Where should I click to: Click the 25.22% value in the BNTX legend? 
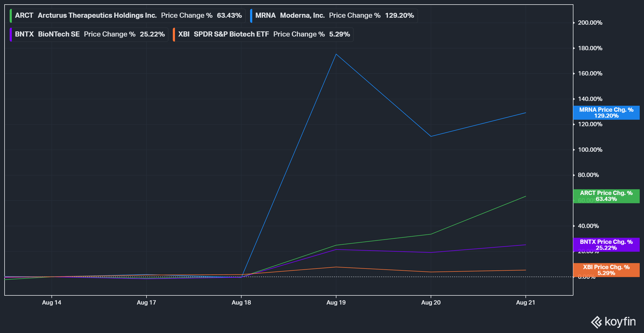(x=152, y=34)
